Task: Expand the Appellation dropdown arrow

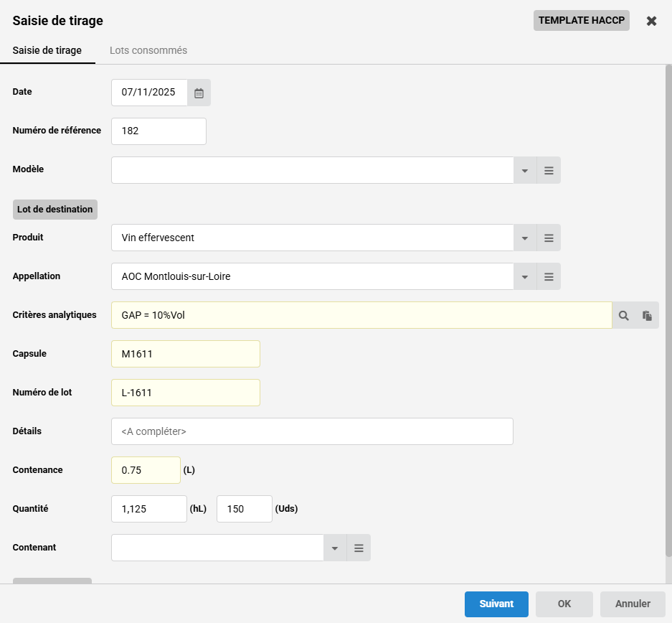Action: click(x=525, y=277)
